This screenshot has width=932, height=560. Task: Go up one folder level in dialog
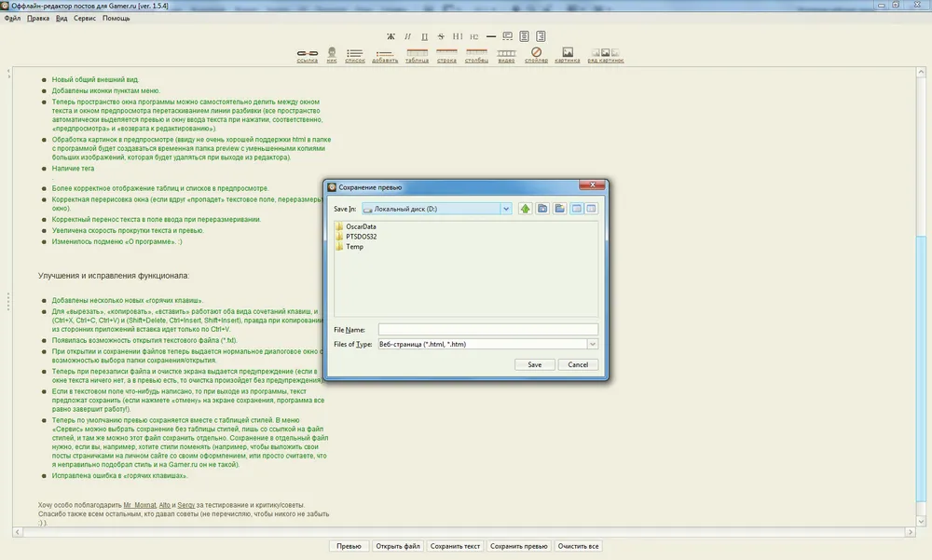(527, 209)
